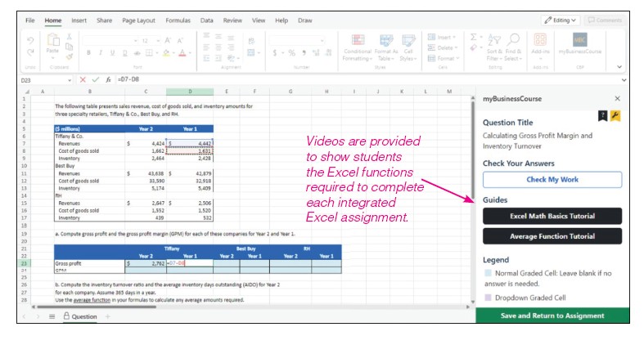Expand the font size dropdown
Image resolution: width=644 pixels, height=345 pixels.
coord(155,39)
